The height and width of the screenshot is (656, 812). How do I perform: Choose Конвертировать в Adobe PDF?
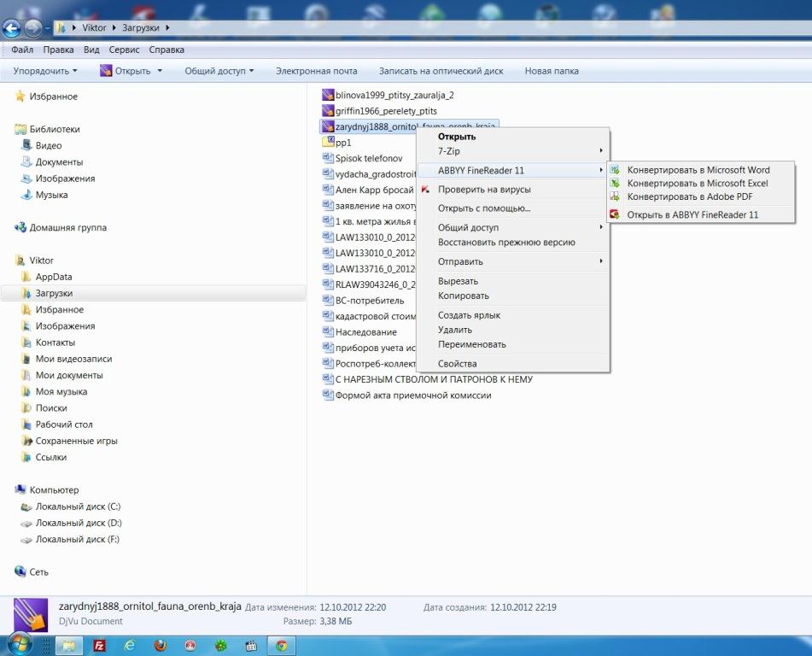click(689, 196)
